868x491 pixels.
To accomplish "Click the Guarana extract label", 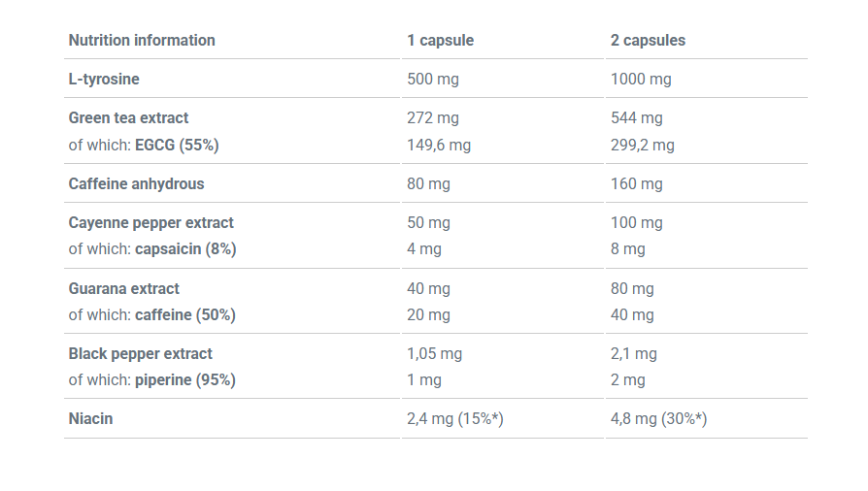I will [x=124, y=289].
